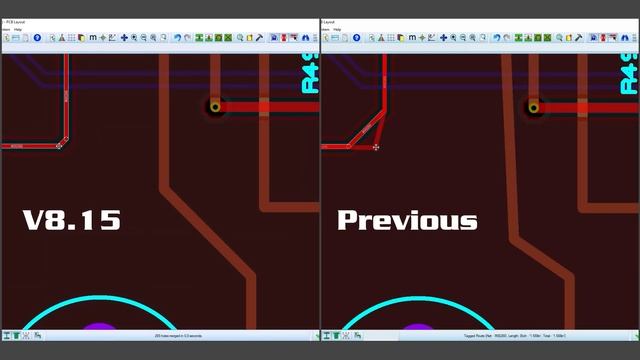Click first toolbar file icon, V8.15 window
This screenshot has width=640, height=360.
click(x=7, y=38)
